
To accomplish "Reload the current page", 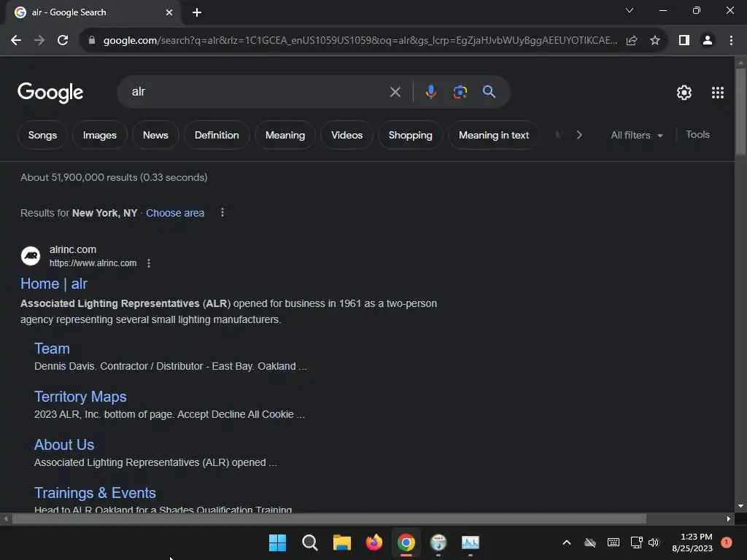I will pyautogui.click(x=63, y=41).
